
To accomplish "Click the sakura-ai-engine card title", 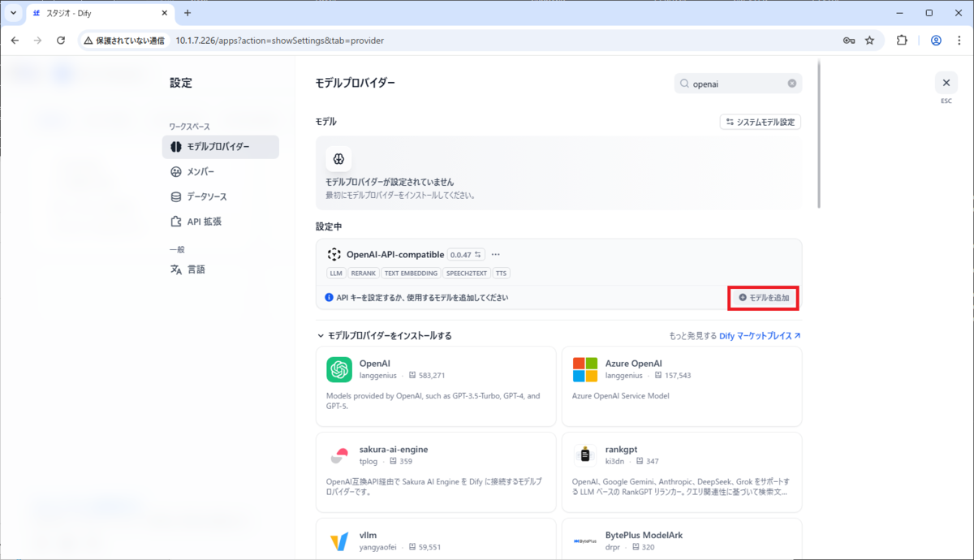I will pos(394,449).
